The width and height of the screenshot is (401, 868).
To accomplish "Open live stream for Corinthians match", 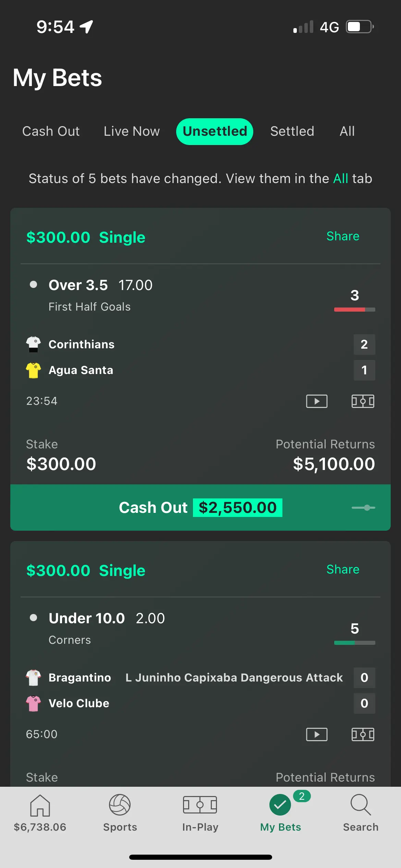I will coord(317,401).
